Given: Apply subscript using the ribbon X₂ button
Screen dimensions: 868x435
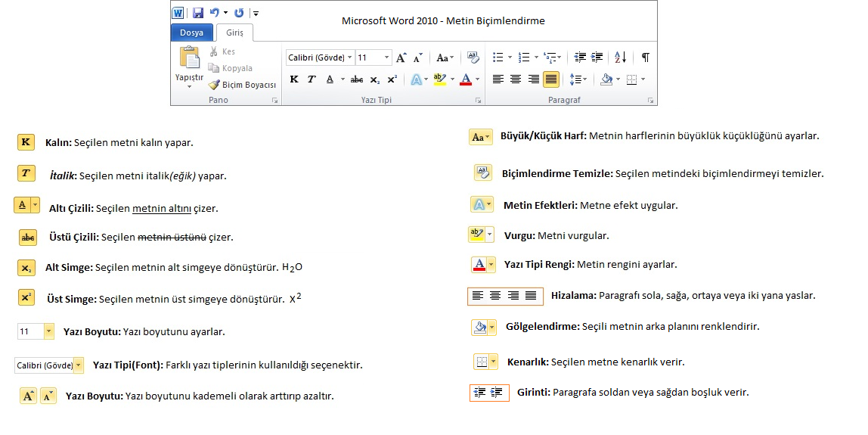Looking at the screenshot, I should (375, 79).
